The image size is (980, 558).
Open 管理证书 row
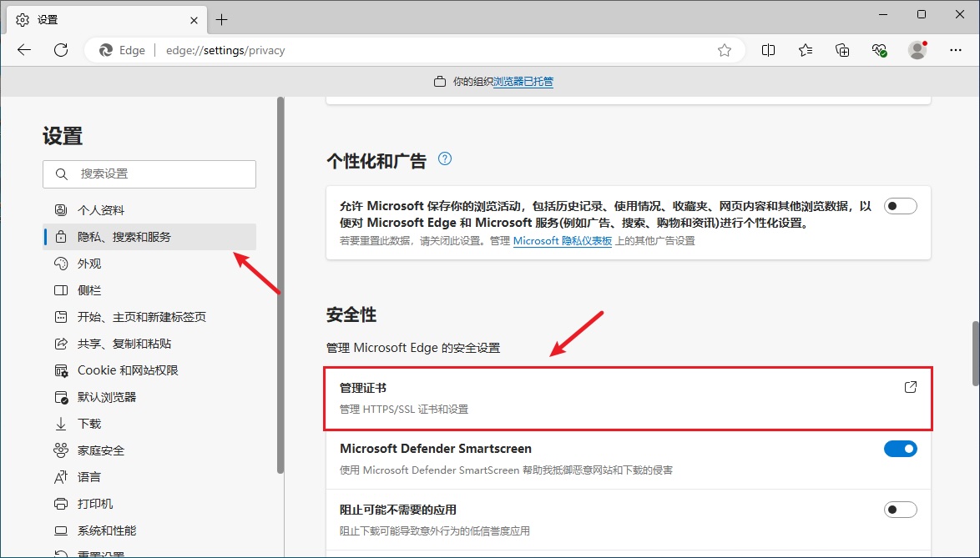pyautogui.click(x=628, y=398)
